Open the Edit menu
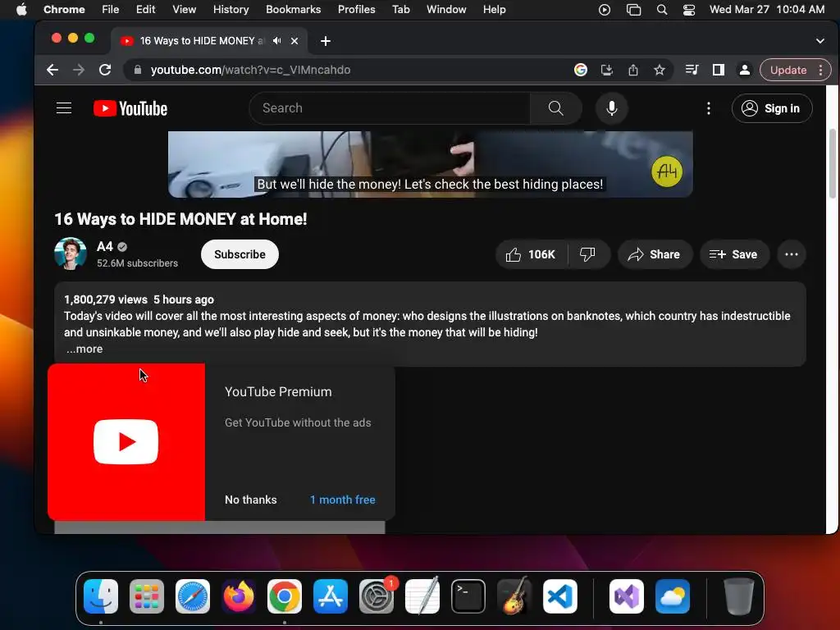This screenshot has height=630, width=840. pos(145,9)
